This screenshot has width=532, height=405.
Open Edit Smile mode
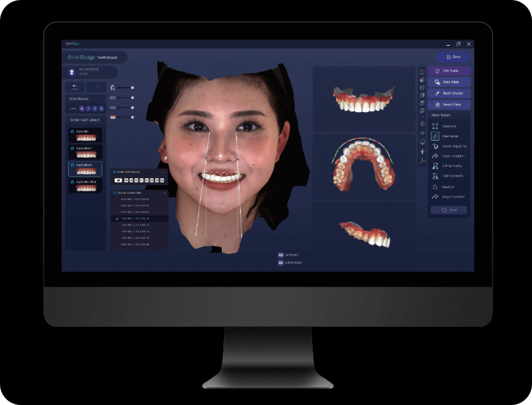(449, 71)
